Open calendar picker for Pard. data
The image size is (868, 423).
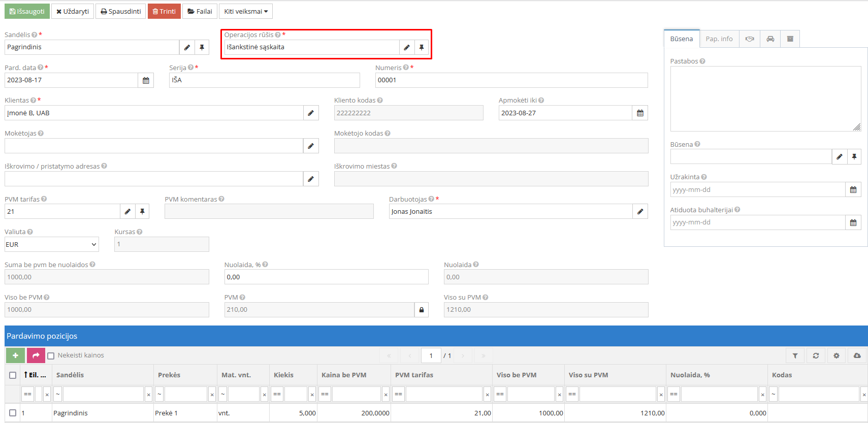coord(146,80)
